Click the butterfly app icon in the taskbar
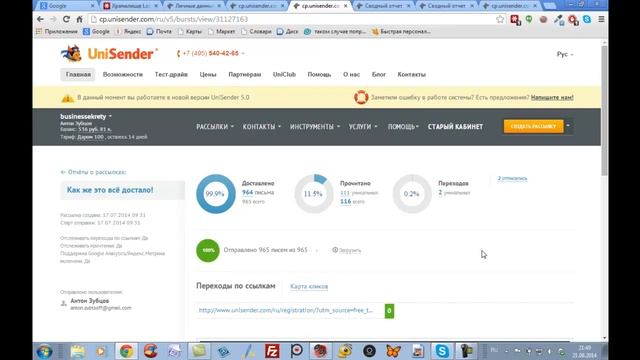The width and height of the screenshot is (640, 360). coord(393,351)
